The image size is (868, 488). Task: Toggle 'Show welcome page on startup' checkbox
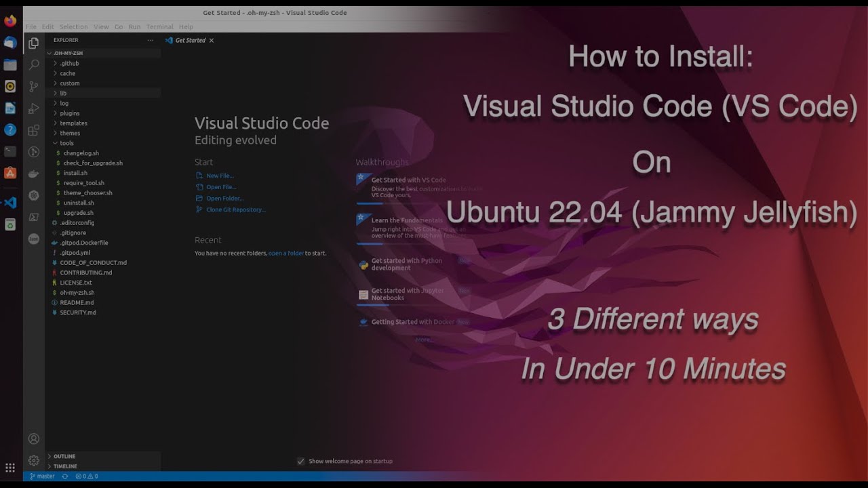pyautogui.click(x=301, y=461)
